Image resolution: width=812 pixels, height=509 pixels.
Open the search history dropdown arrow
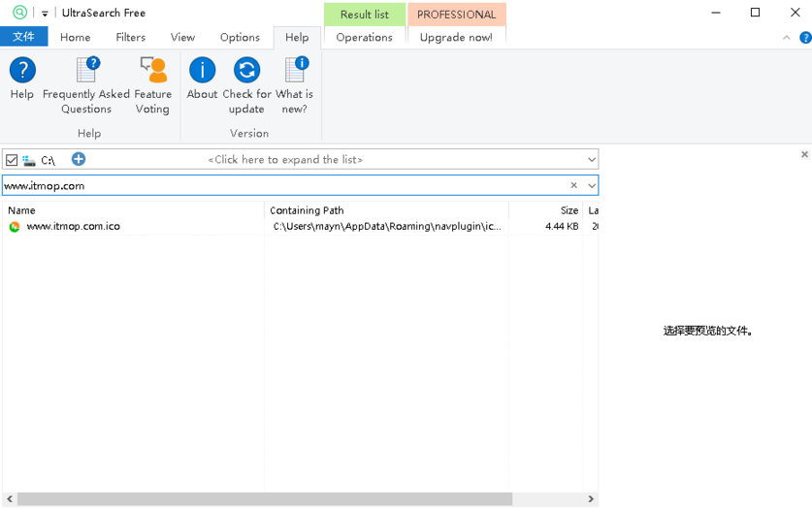click(x=591, y=185)
